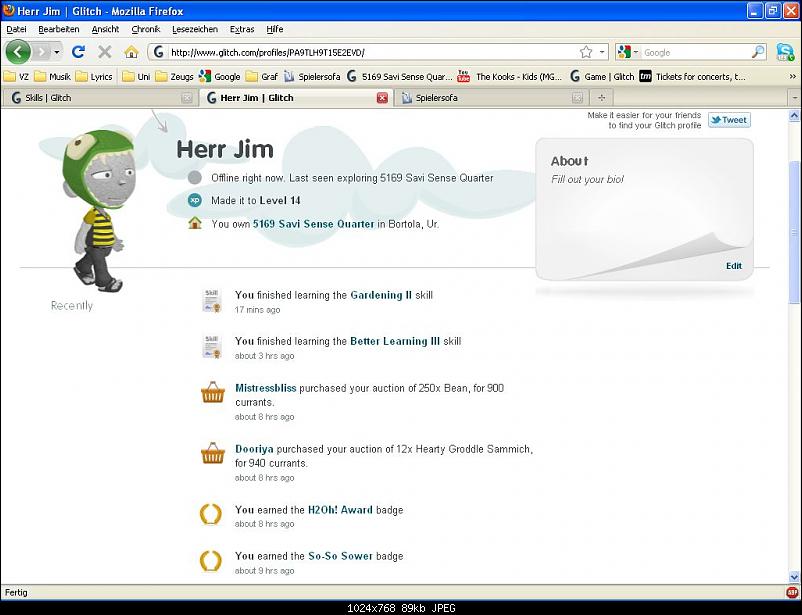Click the shopping basket icon beside Mistressbliss
The image size is (802, 615).
[x=212, y=394]
